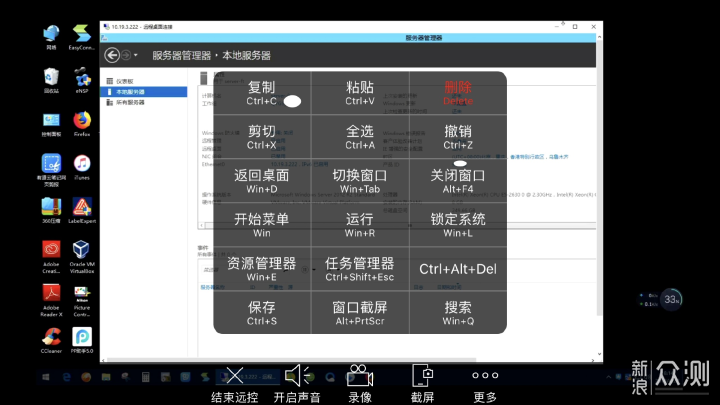Open eNSP desktop icon
The image size is (720, 405).
tap(82, 80)
